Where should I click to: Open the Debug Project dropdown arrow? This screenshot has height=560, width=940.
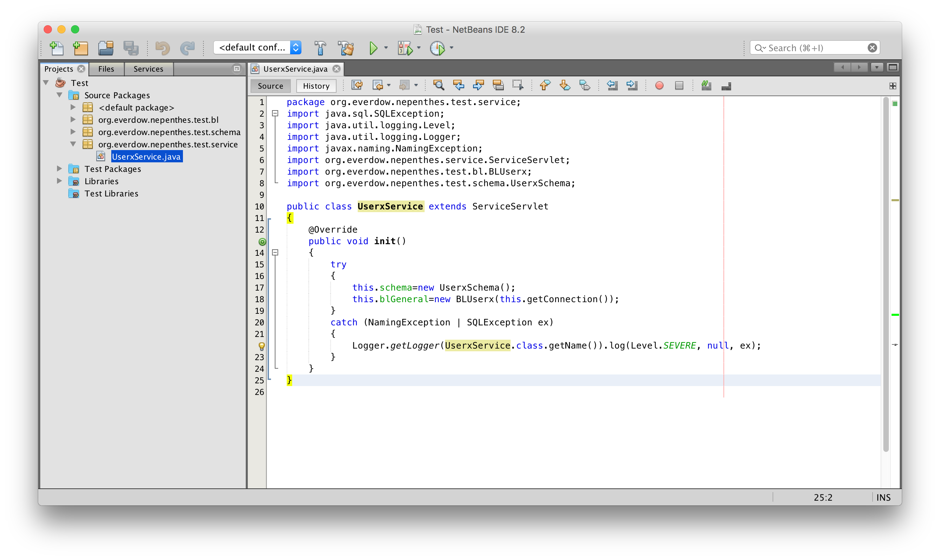(418, 48)
